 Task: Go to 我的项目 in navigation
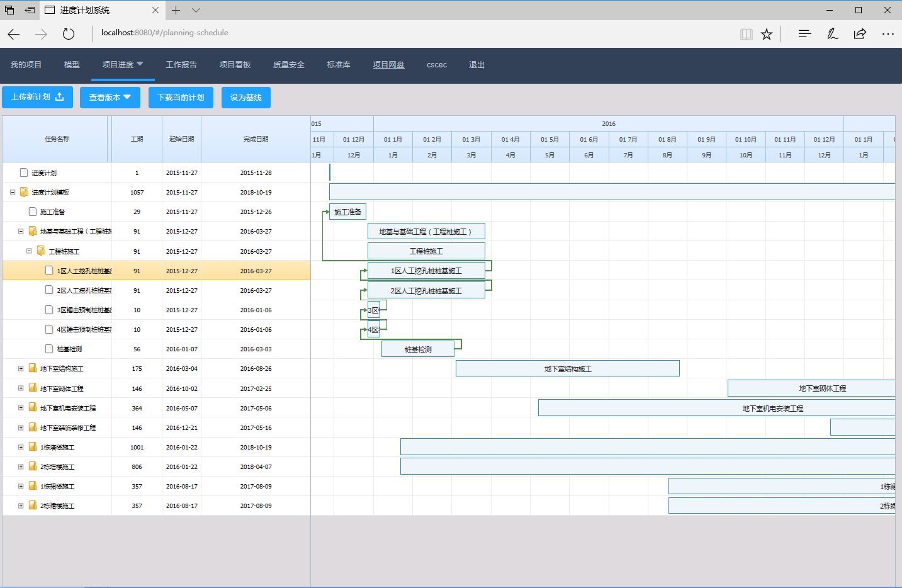click(x=26, y=65)
